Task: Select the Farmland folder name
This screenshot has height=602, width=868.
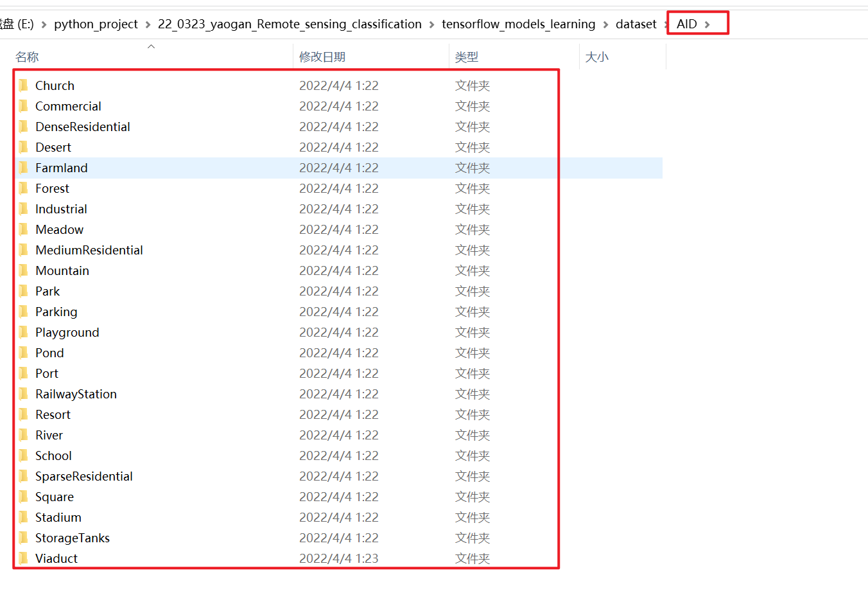Action: coord(62,168)
